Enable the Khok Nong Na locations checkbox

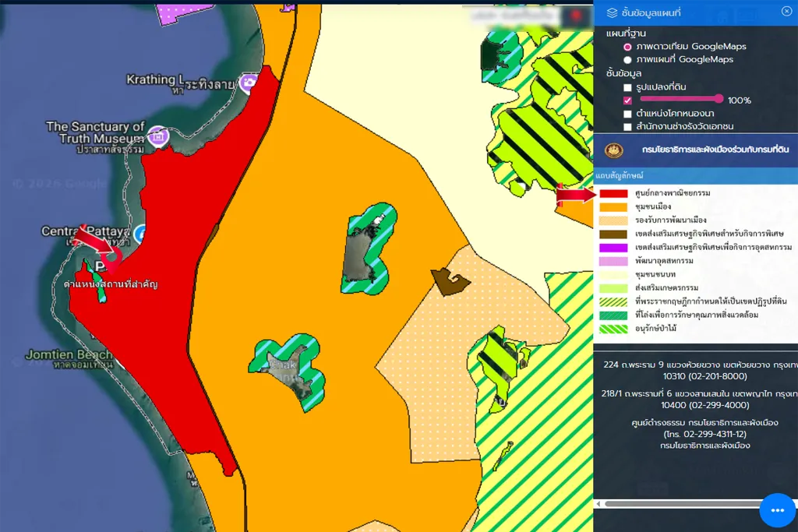[x=627, y=114]
